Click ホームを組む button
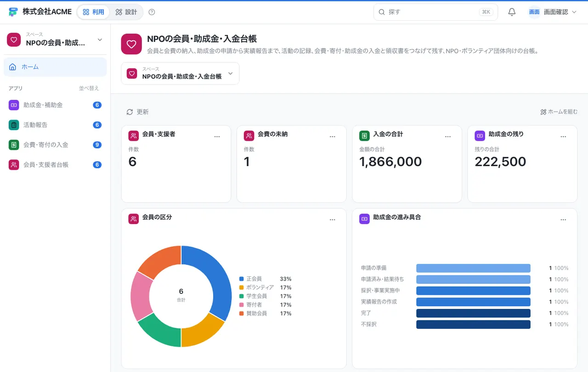 (x=559, y=112)
